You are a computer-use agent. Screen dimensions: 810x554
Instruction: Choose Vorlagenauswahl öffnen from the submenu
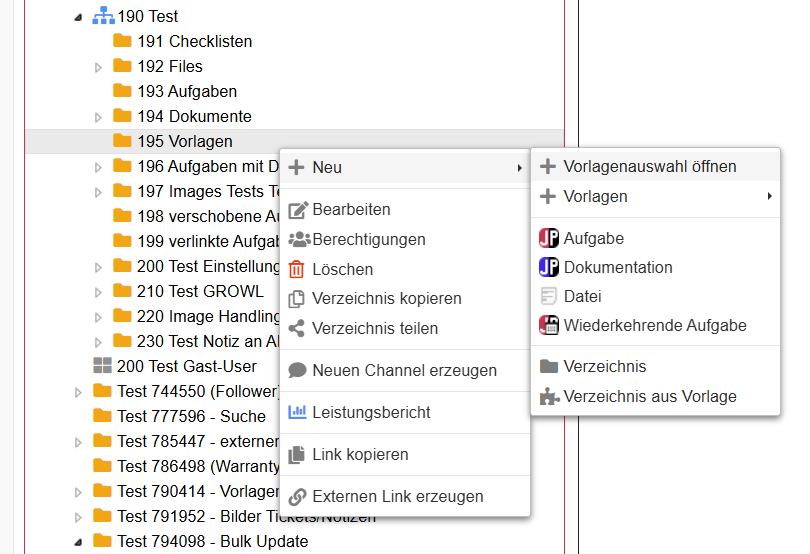coord(650,166)
